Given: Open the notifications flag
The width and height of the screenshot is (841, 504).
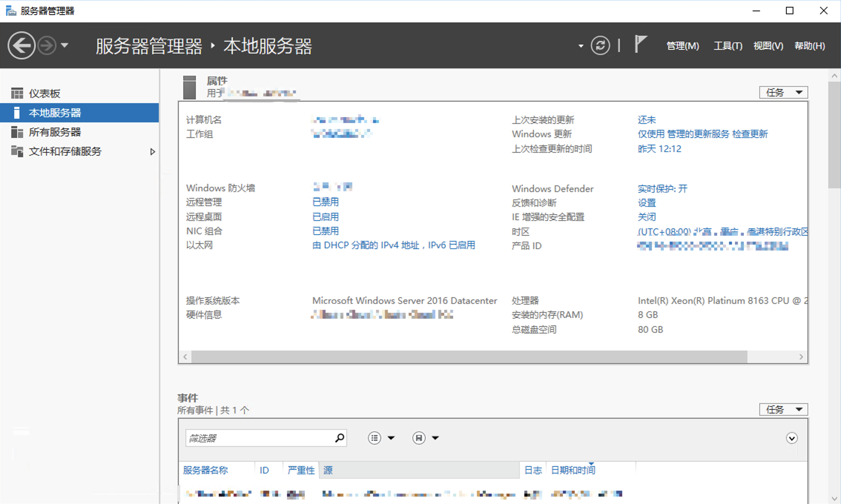Looking at the screenshot, I should [x=640, y=44].
